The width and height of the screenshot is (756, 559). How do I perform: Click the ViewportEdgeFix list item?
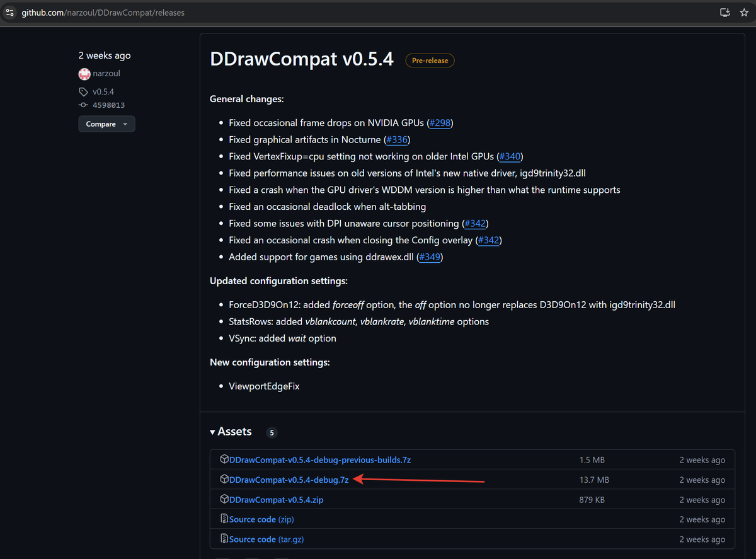click(x=264, y=386)
